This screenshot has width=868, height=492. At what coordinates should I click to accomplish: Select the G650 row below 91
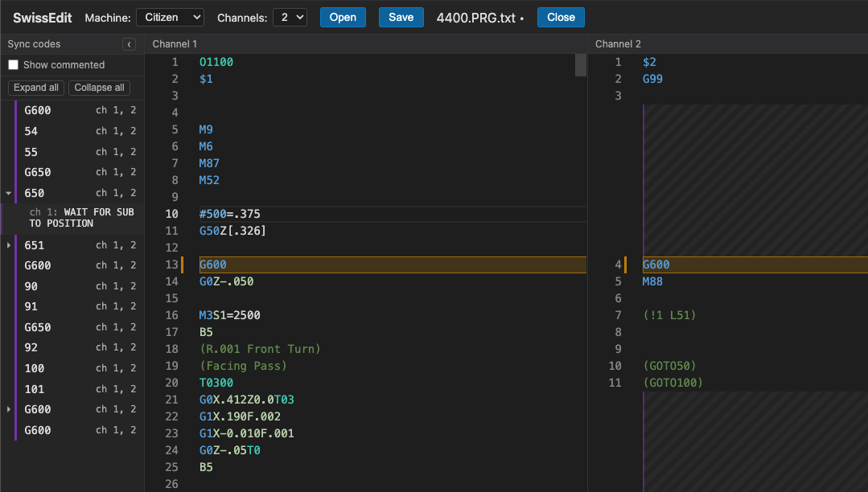pos(79,327)
